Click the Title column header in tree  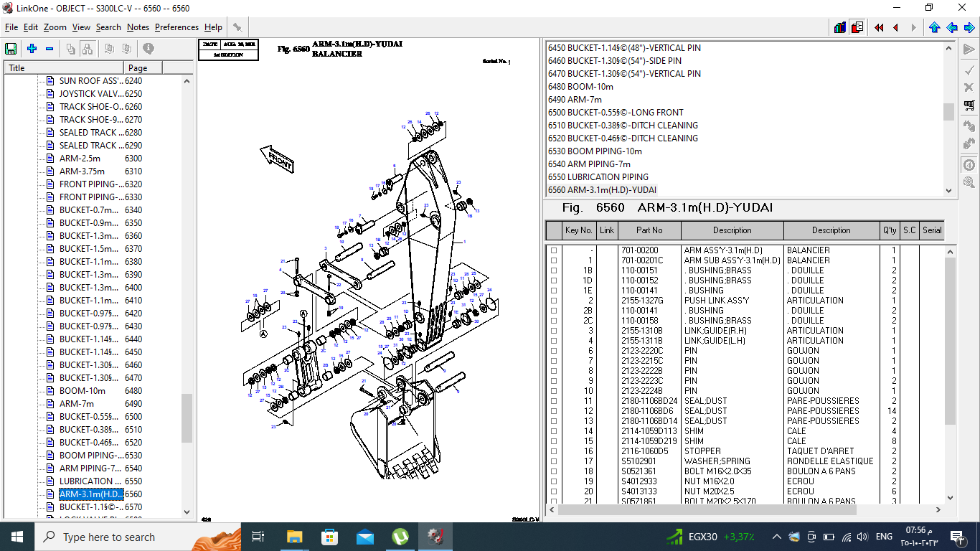[x=64, y=67]
